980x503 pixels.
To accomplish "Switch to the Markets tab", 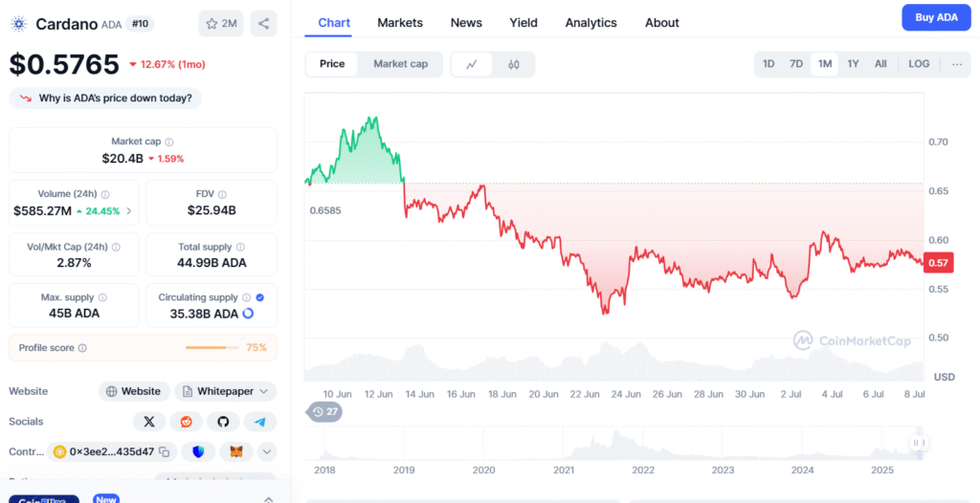I will tap(400, 22).
